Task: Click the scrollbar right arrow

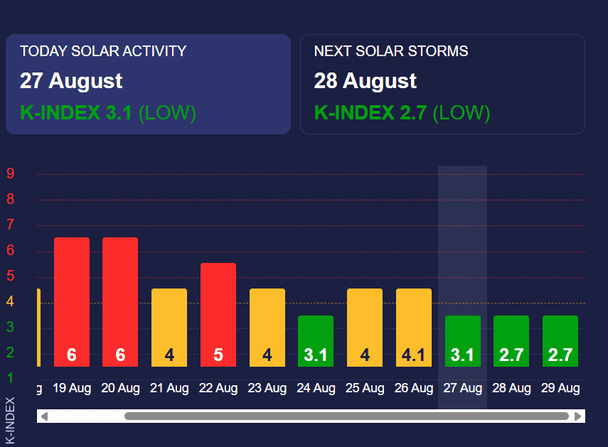Action: tap(578, 415)
